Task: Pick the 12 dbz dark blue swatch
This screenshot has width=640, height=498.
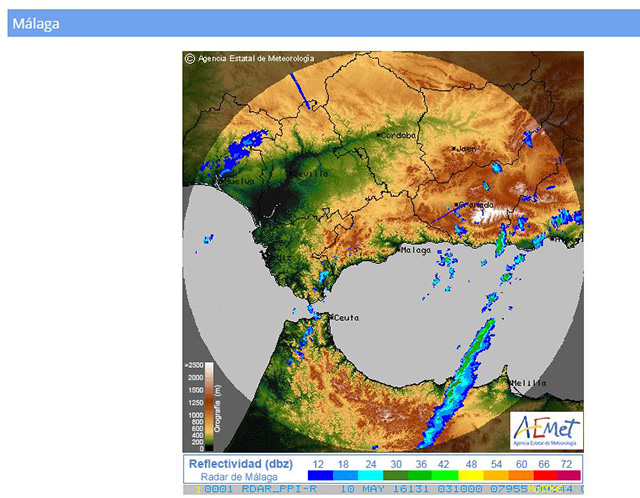Action: coord(318,477)
